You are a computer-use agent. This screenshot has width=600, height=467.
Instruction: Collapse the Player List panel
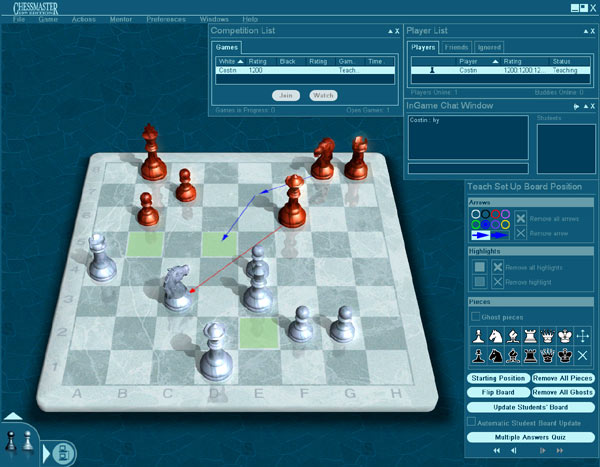click(586, 31)
